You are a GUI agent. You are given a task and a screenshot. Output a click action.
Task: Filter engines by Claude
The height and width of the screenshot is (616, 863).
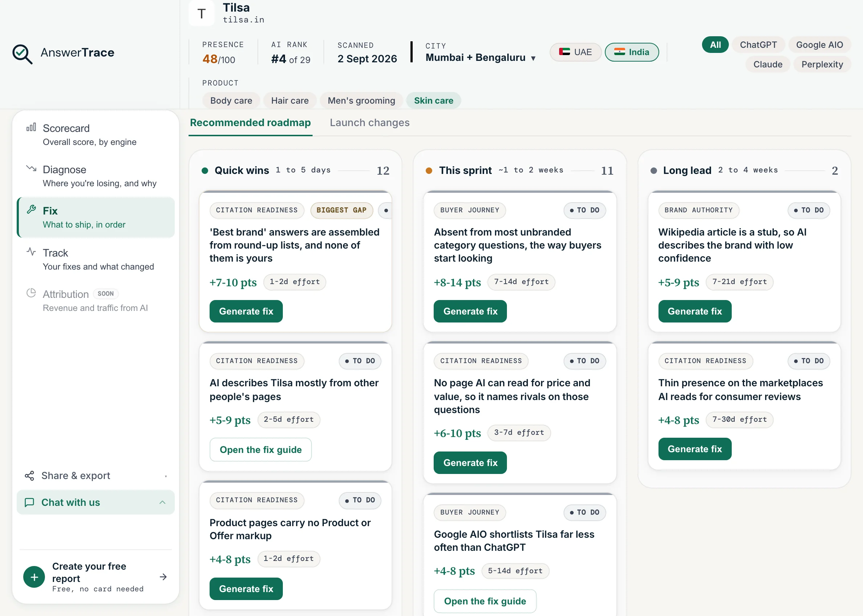(768, 64)
